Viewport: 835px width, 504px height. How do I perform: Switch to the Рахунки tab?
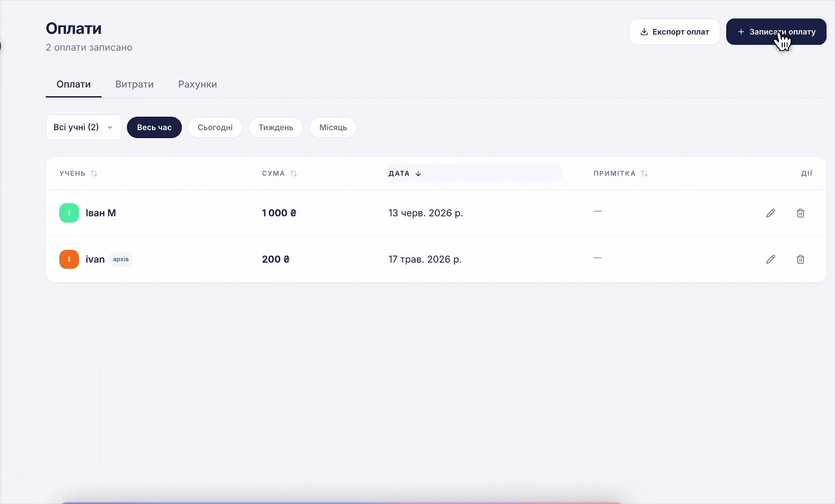198,84
